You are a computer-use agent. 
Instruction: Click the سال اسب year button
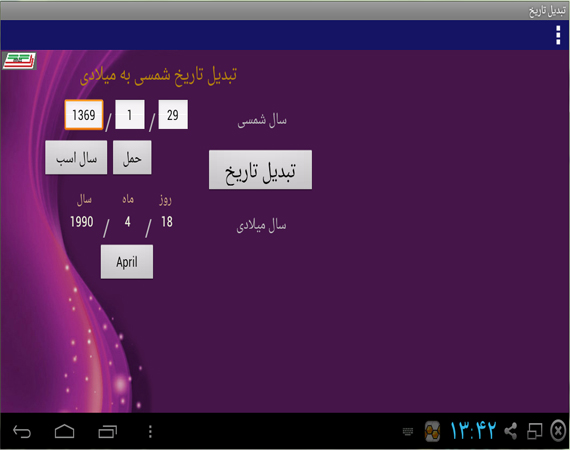tap(76, 157)
